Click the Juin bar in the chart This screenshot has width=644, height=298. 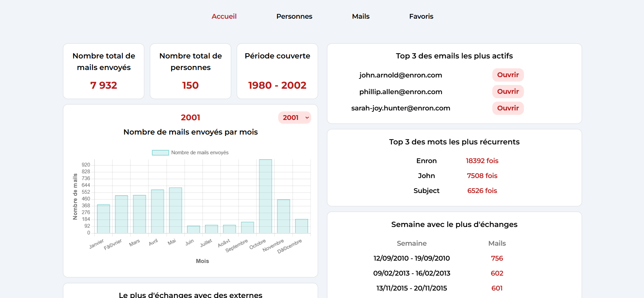[x=193, y=229]
